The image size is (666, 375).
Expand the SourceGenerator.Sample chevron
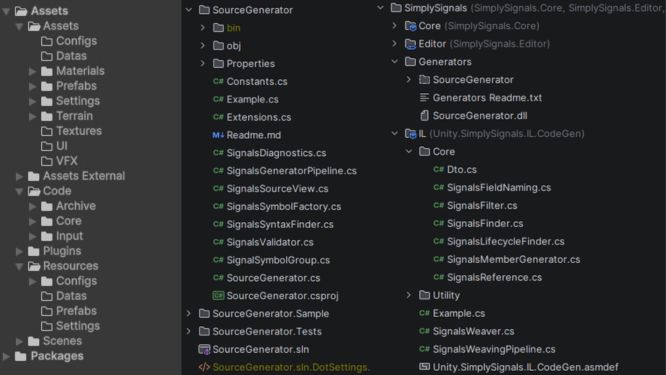(x=189, y=313)
